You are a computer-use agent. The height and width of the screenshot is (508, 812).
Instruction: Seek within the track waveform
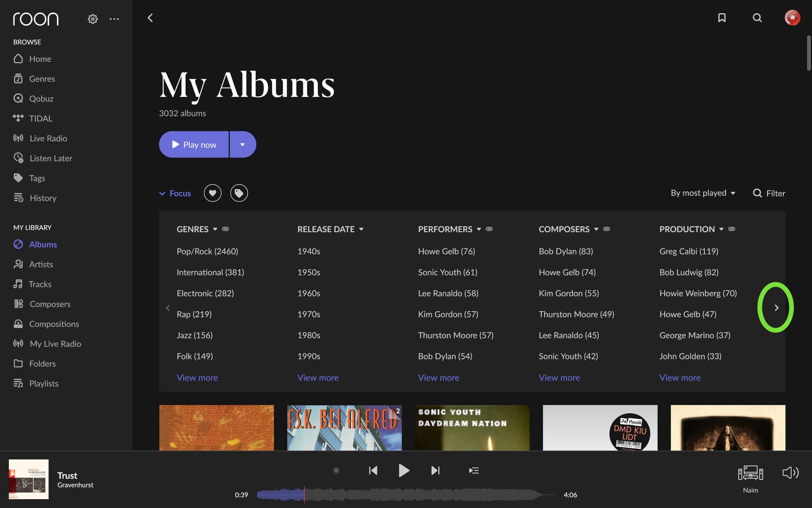pyautogui.click(x=406, y=494)
